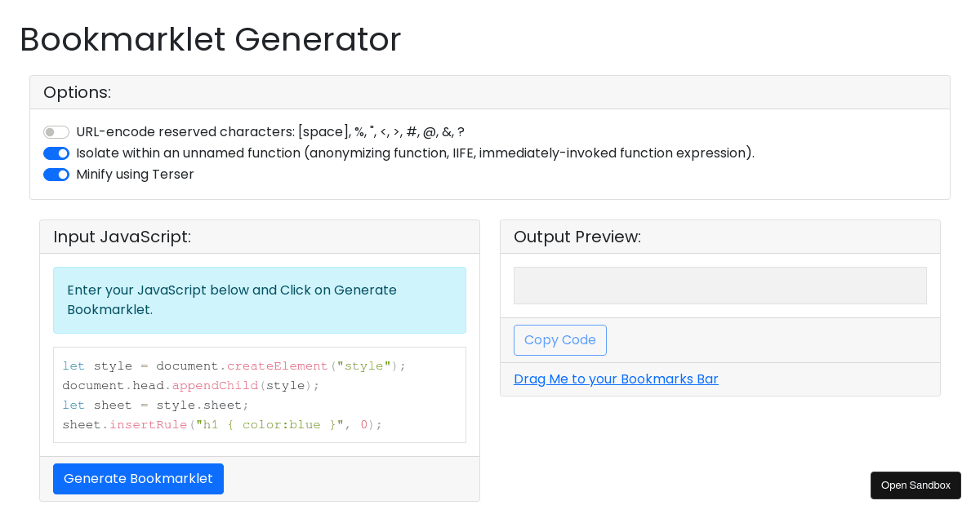Click the blue 'Enter your JavaScript' info box

pos(260,300)
